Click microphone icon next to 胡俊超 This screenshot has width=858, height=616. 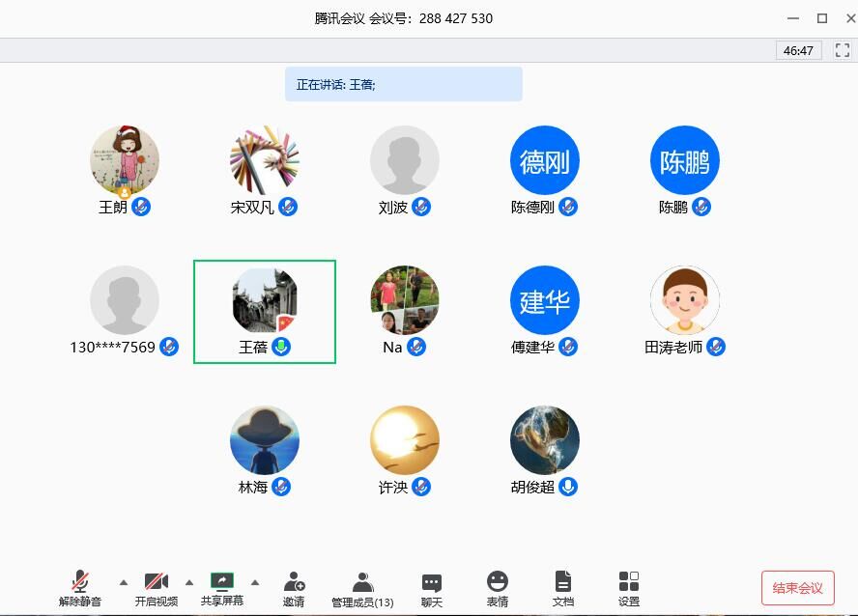tap(568, 487)
